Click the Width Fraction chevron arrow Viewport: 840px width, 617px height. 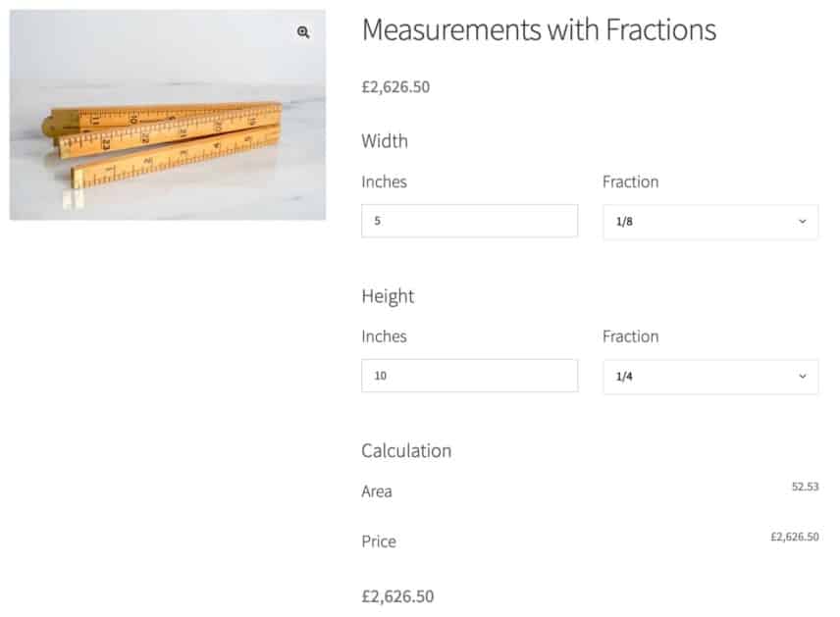tap(802, 221)
